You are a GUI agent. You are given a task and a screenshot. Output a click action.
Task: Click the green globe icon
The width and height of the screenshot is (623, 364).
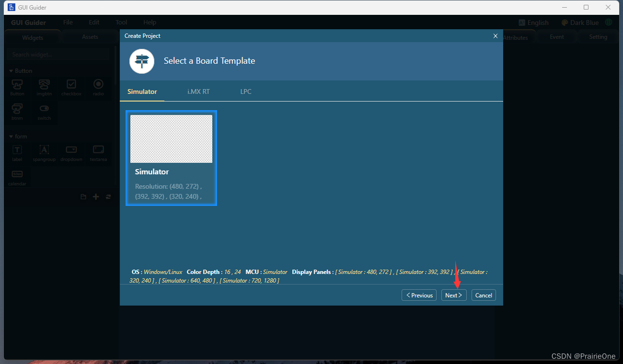(609, 23)
